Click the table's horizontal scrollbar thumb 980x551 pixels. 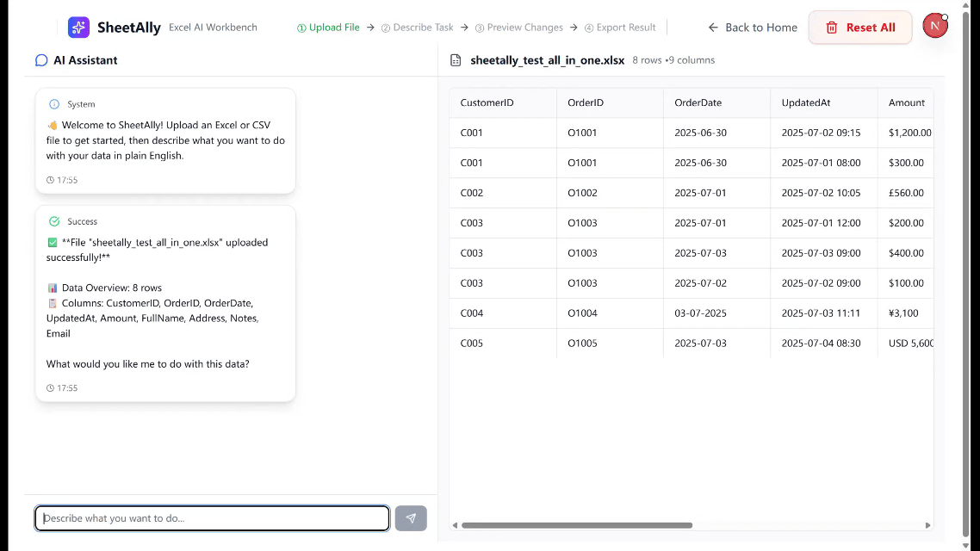(x=576, y=525)
